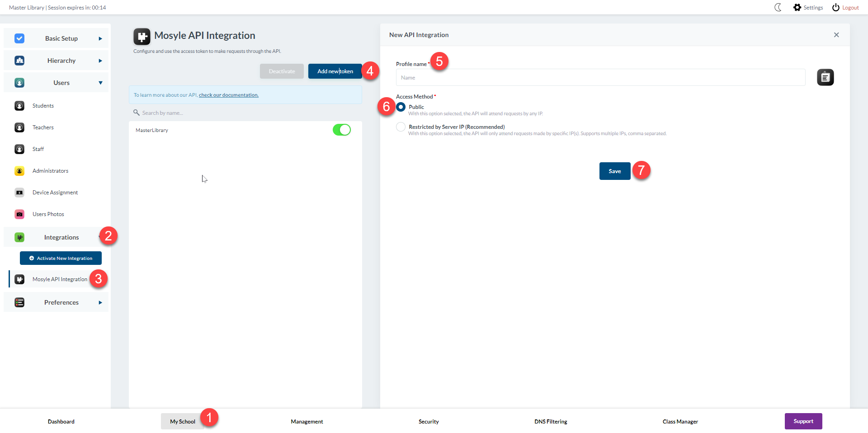Click Activate New Integration button
Screen dimensions: 868x433
click(61, 258)
